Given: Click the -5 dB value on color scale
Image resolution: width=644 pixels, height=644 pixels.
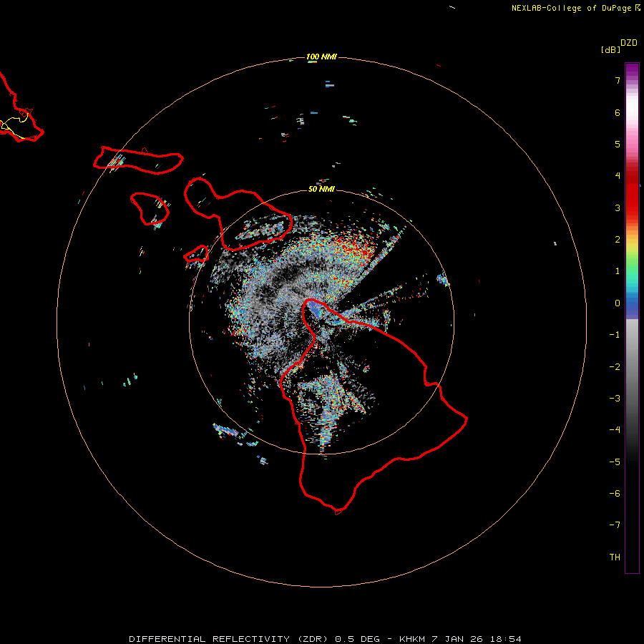Looking at the screenshot, I should [615, 462].
